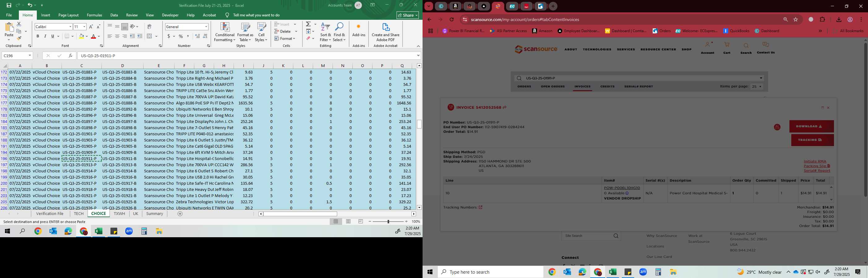This screenshot has width=868, height=278.
Task: Click the Windows Type here to search box
Action: pos(490,272)
